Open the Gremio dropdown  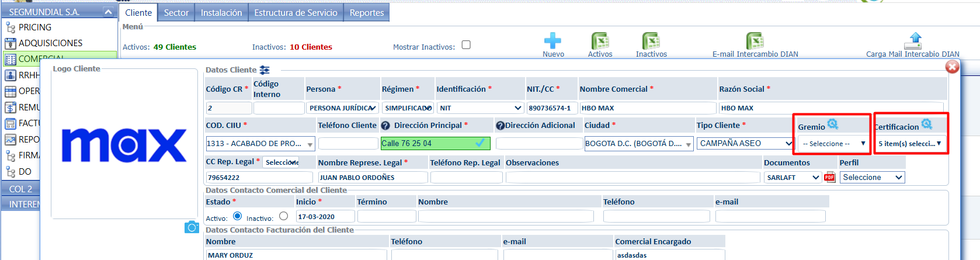coord(833,144)
